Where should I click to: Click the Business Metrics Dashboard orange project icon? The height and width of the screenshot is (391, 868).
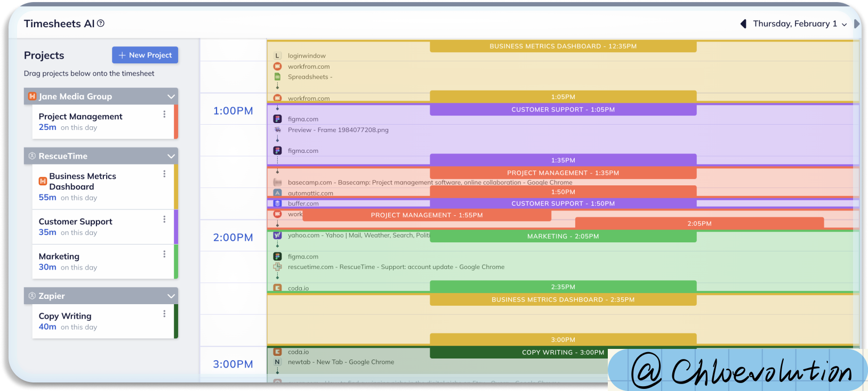[x=43, y=181]
